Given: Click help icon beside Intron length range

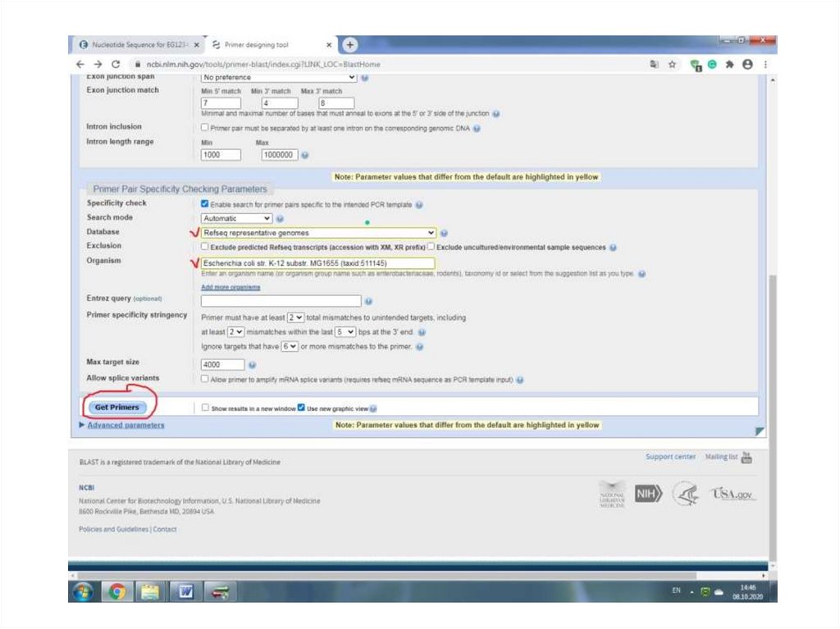Looking at the screenshot, I should [x=304, y=155].
